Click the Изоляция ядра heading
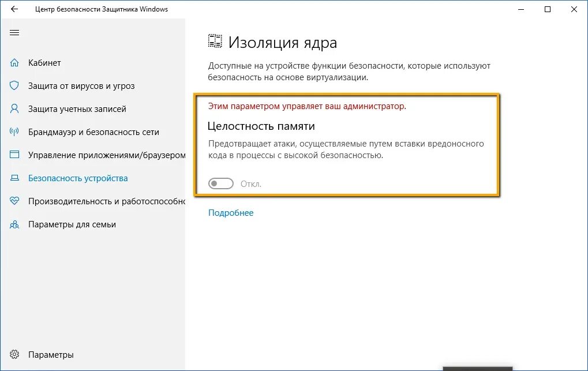This screenshot has width=588, height=371. pos(283,42)
